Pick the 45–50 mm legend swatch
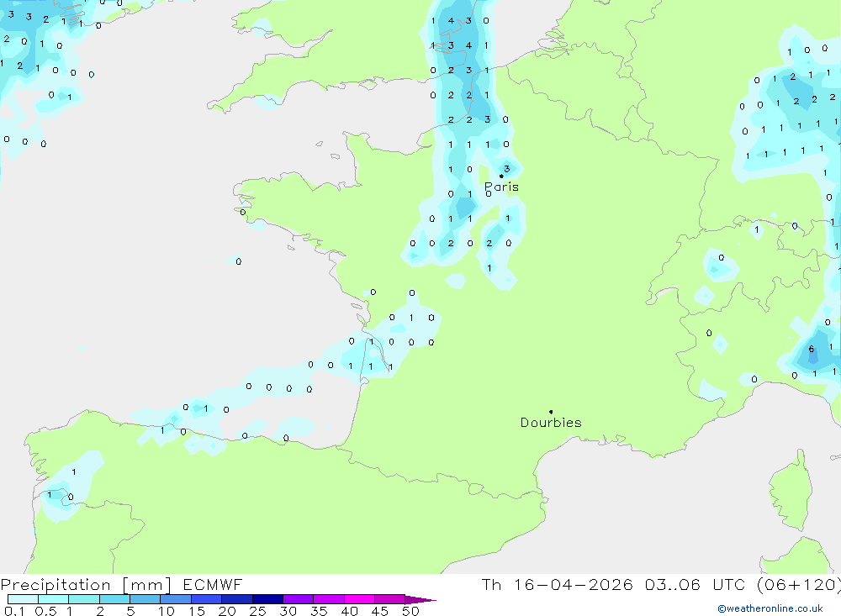 click(x=390, y=599)
